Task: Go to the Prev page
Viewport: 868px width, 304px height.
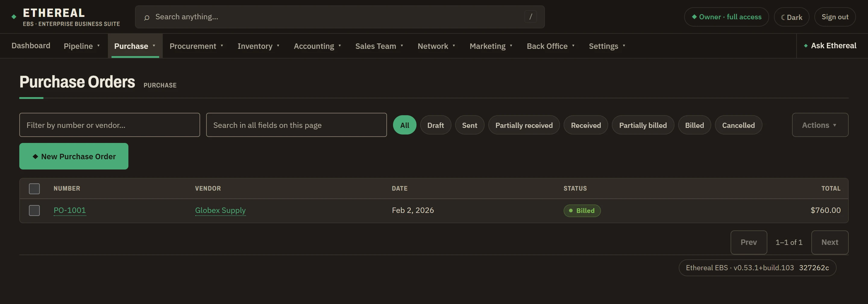Action: tap(748, 242)
